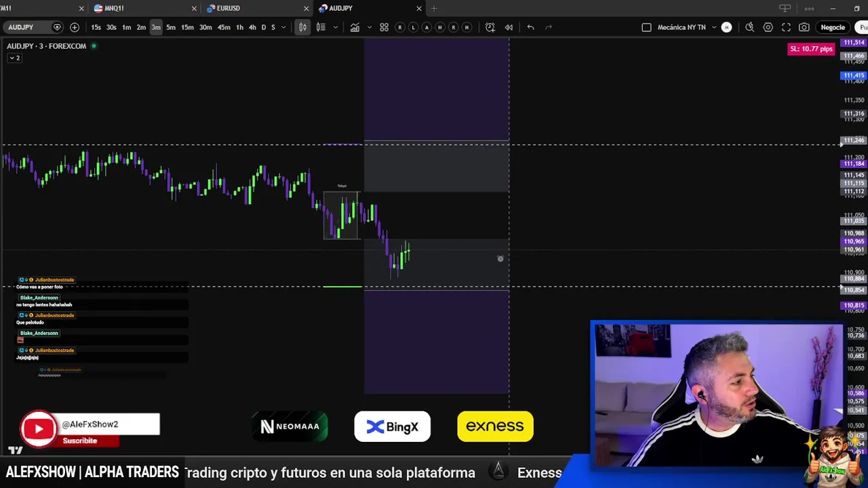Screen dimensions: 868x488
Task: Click the BingX sponsor logo
Action: coord(392,426)
